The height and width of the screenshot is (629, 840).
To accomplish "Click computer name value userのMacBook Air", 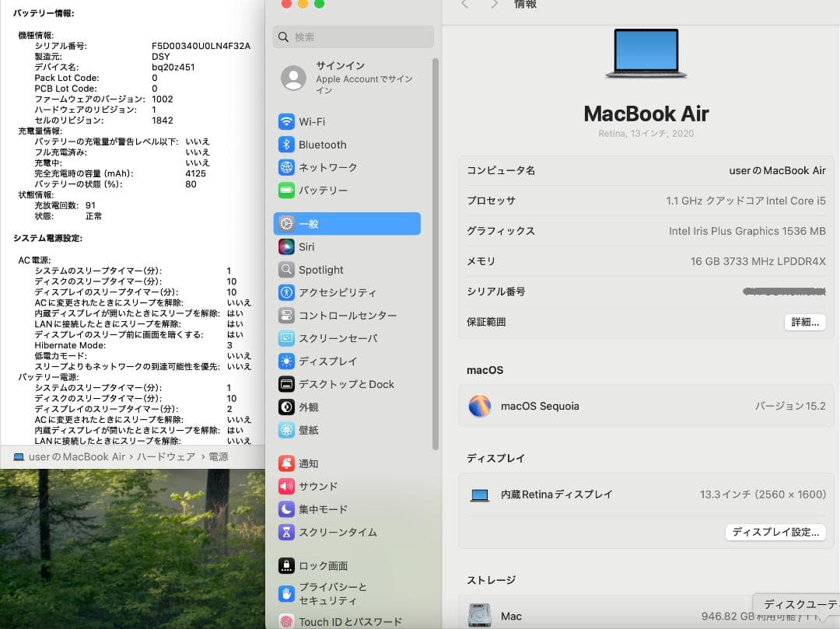I will pyautogui.click(x=777, y=170).
